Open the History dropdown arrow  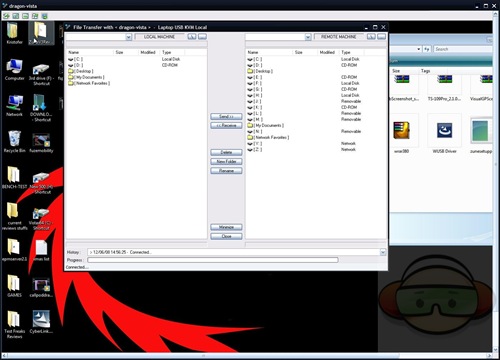click(383, 252)
